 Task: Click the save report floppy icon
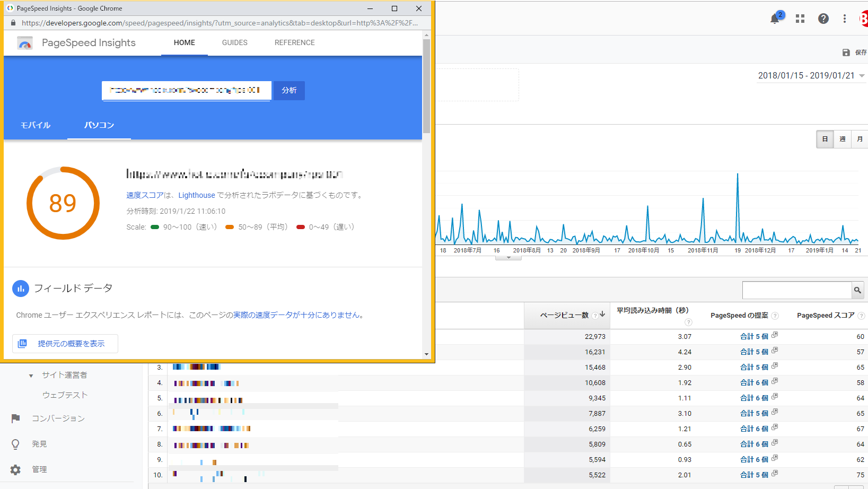pyautogui.click(x=846, y=53)
